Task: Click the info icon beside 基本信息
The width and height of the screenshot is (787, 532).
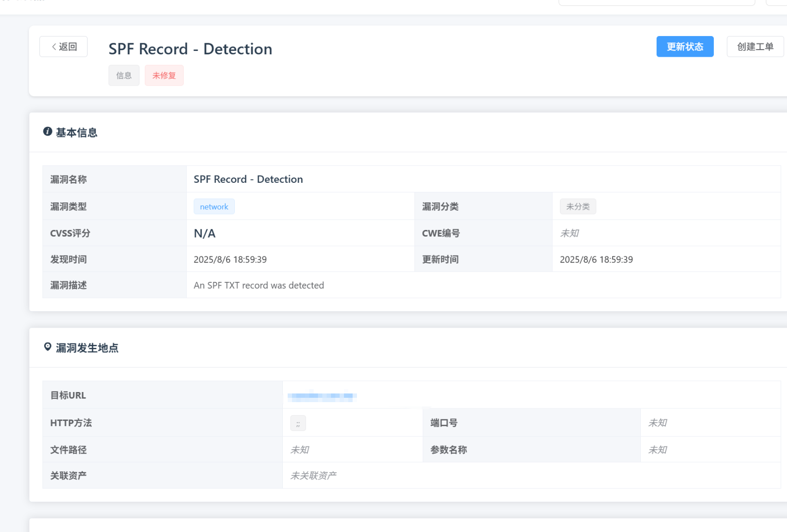Action: tap(48, 132)
